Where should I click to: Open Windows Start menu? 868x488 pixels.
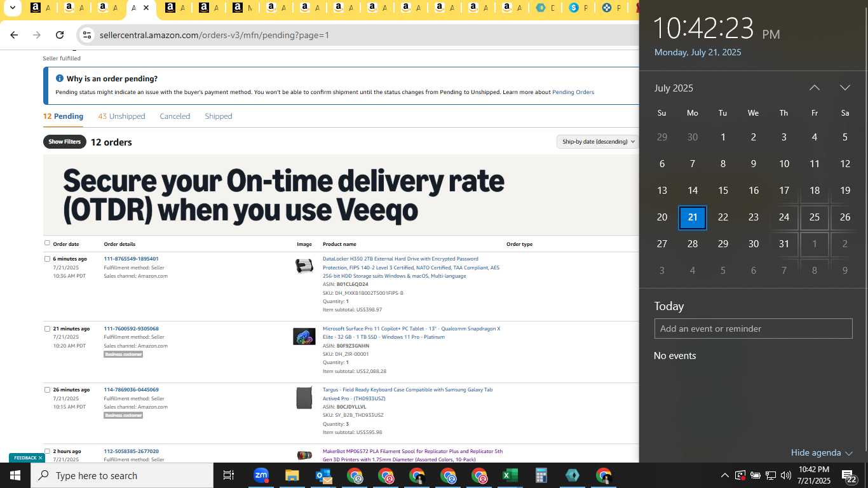(15, 475)
